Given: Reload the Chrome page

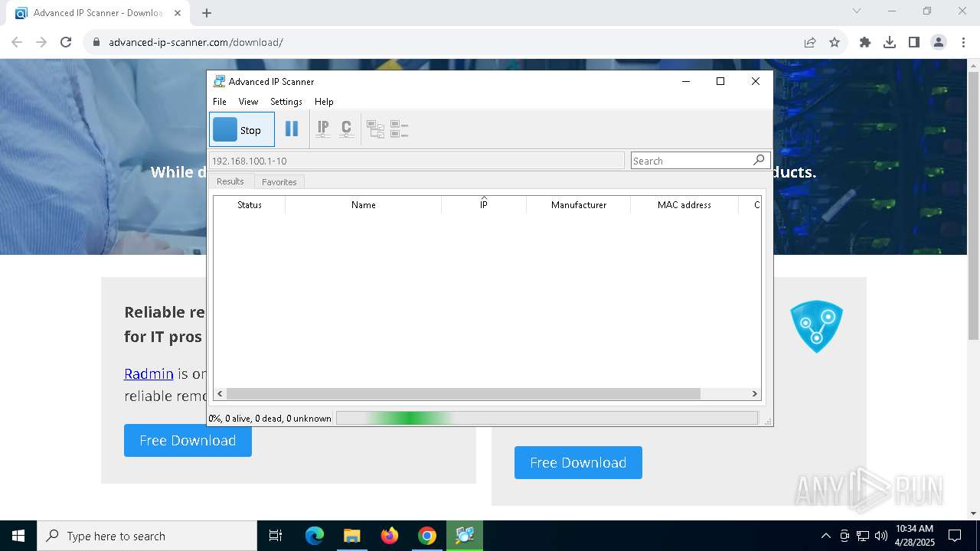Looking at the screenshot, I should click(x=66, y=42).
